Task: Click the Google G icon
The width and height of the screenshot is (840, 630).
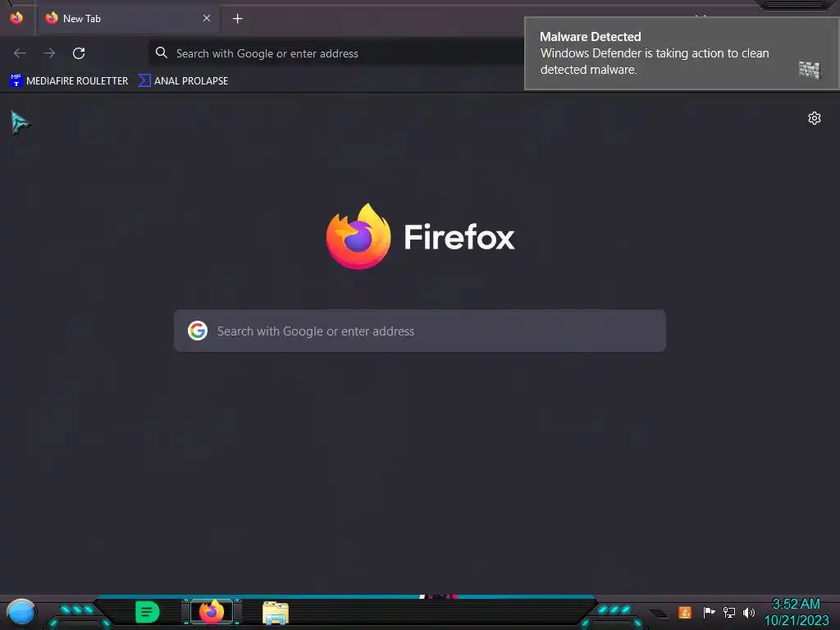Action: coord(198,331)
